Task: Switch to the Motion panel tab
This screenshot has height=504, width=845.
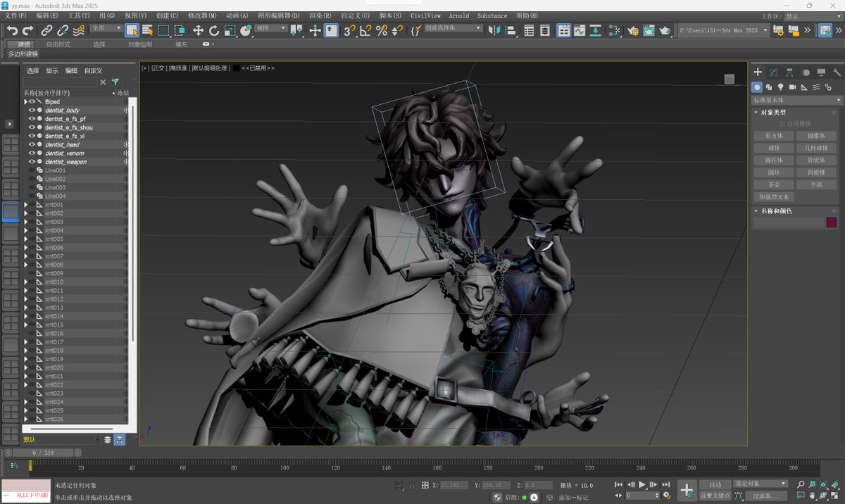Action: 805,73
